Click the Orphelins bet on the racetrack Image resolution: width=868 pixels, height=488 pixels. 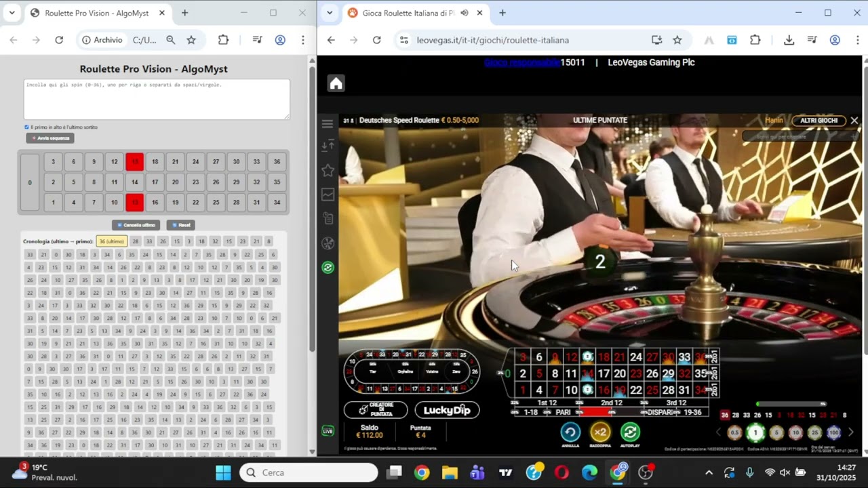pyautogui.click(x=405, y=371)
